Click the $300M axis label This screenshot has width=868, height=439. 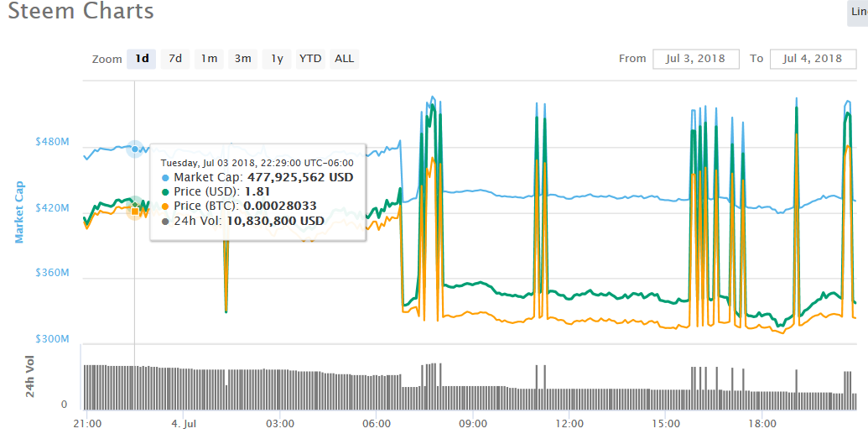point(53,338)
